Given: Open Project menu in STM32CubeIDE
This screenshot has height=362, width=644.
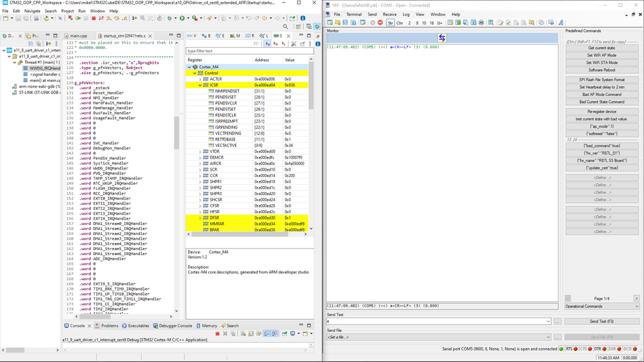Looking at the screenshot, I should [x=67, y=11].
